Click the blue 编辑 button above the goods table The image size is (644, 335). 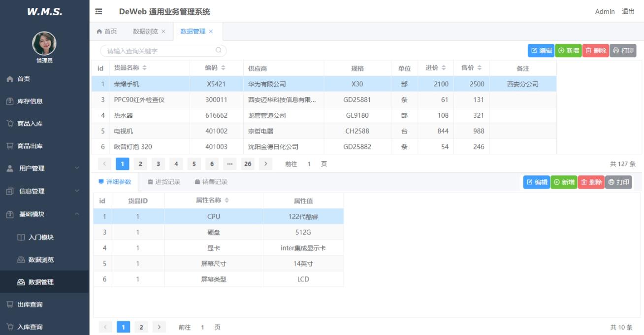click(541, 50)
